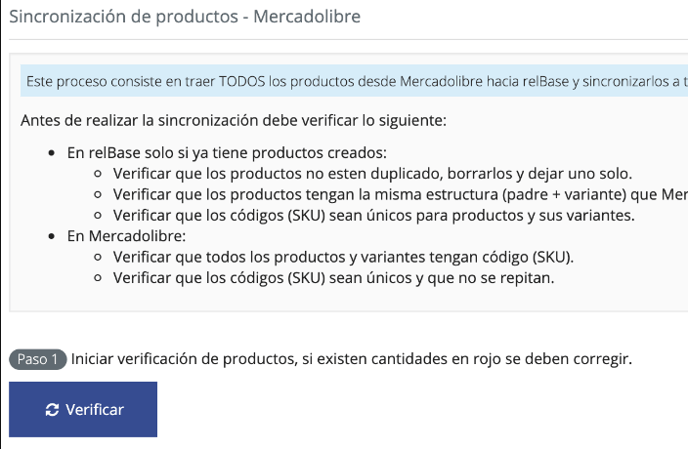The width and height of the screenshot is (688, 449).
Task: Click the Sincronización de productos - Mercadolibre heading
Action: [185, 17]
